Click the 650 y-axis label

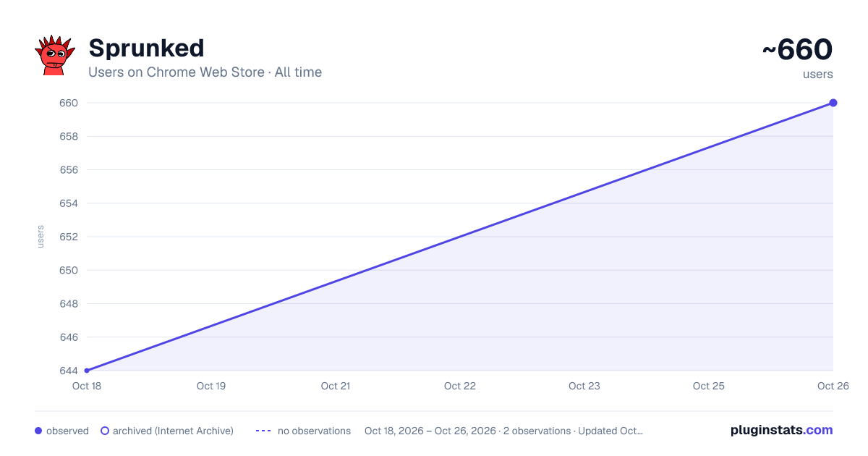click(x=68, y=270)
